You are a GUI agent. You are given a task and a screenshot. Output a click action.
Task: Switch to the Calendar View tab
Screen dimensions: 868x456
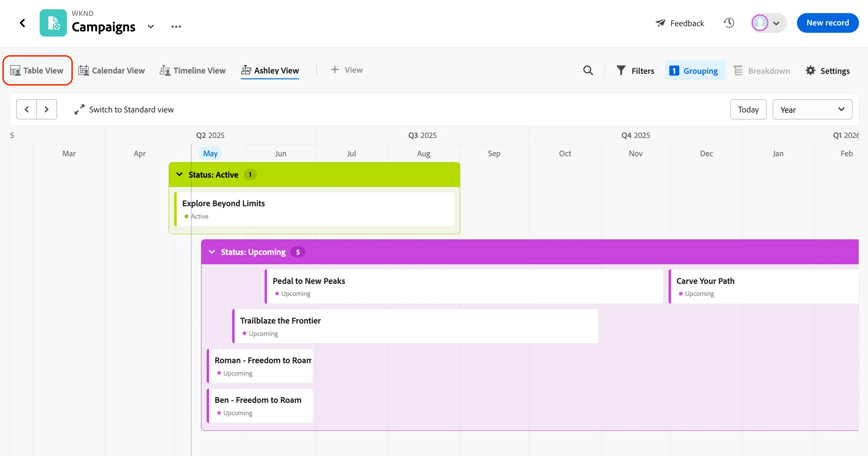(111, 70)
